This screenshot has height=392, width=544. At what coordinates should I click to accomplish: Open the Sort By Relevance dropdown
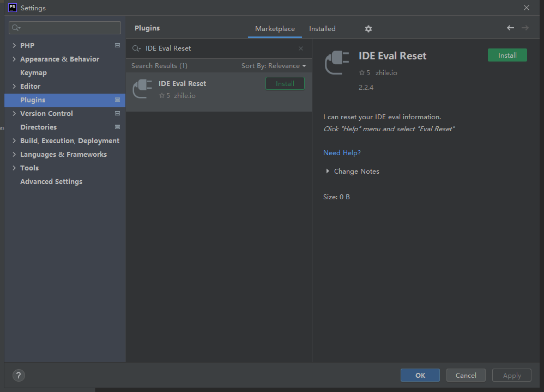[x=274, y=66]
